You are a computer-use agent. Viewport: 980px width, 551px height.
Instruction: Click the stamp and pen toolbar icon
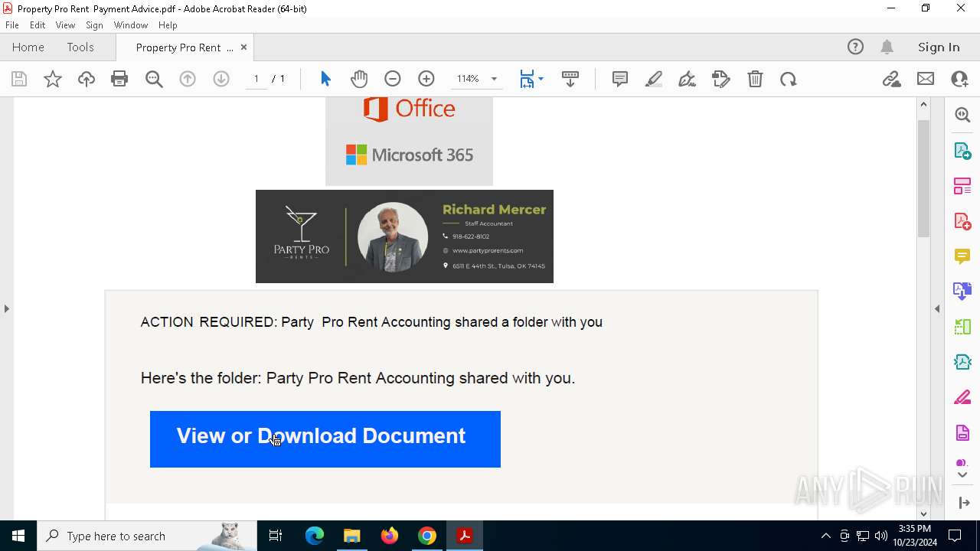[721, 79]
